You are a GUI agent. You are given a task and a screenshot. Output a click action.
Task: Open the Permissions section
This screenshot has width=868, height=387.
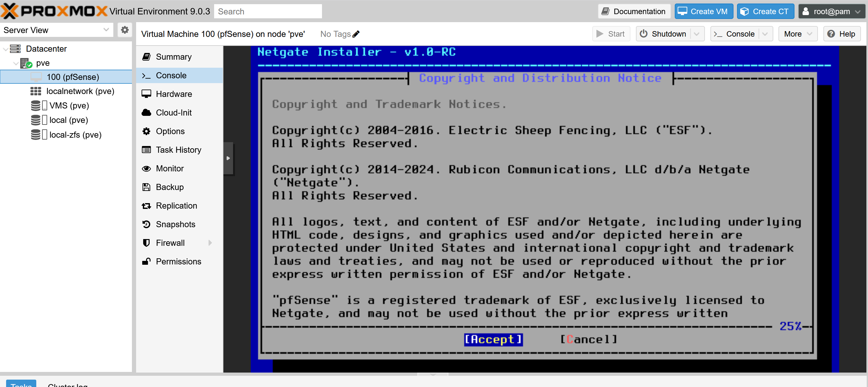click(179, 261)
